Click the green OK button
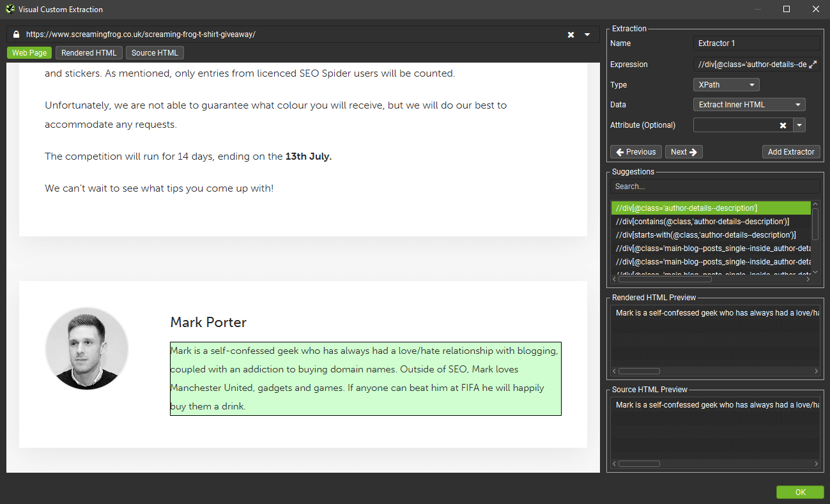 pyautogui.click(x=800, y=493)
